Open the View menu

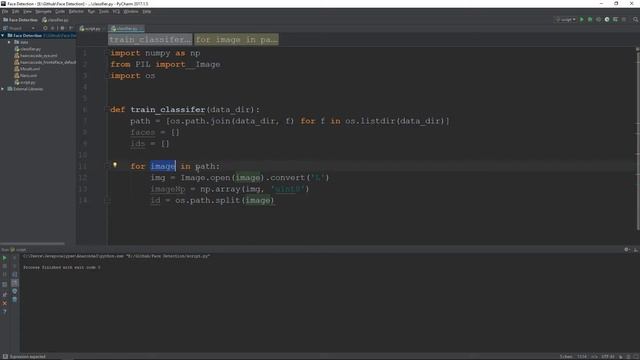27,11
